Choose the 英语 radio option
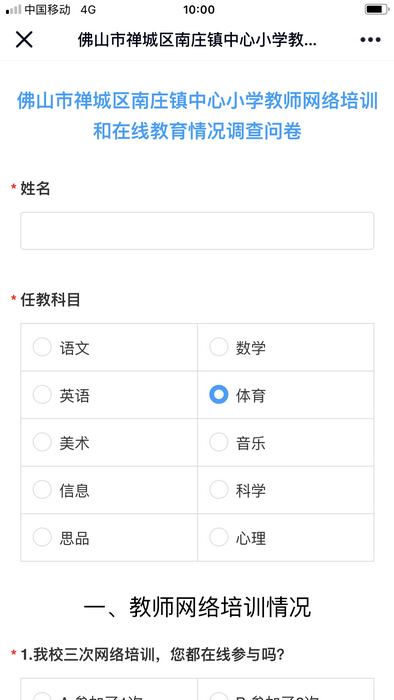 (109, 395)
